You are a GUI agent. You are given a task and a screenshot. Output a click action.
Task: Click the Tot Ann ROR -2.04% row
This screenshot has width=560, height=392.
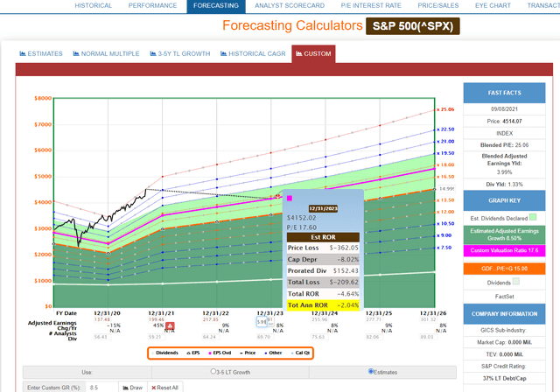tap(323, 305)
